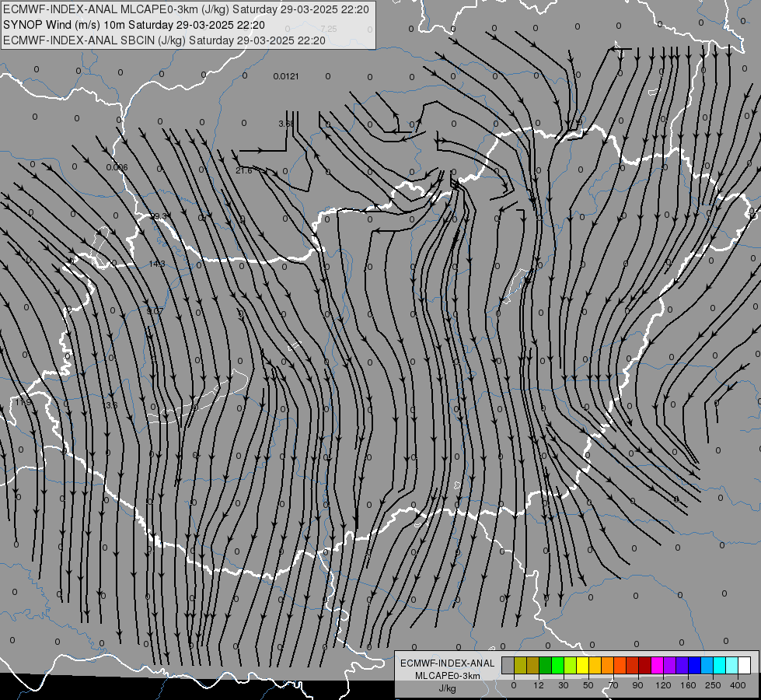
Task: Pick the brownish-gold legend swatch
Action: point(533,666)
